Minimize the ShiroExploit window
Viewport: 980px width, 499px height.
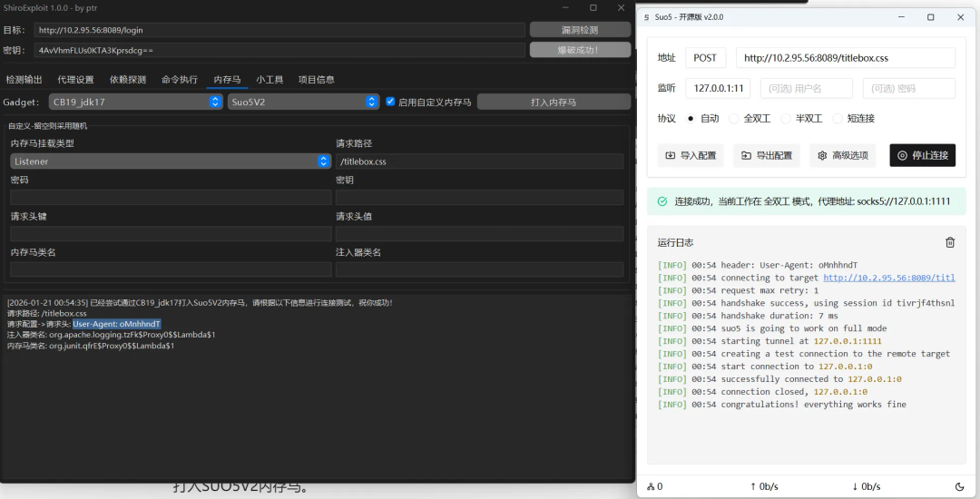(565, 8)
